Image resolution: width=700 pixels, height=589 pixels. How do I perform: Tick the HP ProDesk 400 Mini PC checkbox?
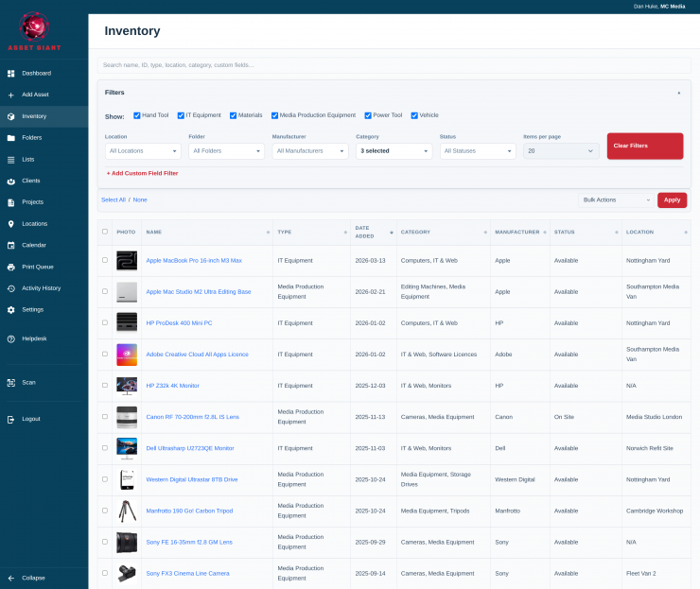click(x=105, y=322)
